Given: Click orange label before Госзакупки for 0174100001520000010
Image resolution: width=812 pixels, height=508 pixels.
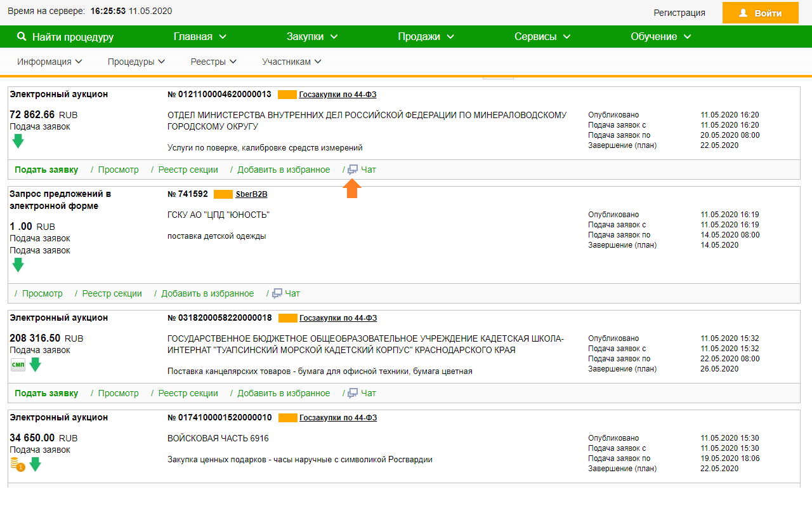Looking at the screenshot, I should [x=288, y=418].
